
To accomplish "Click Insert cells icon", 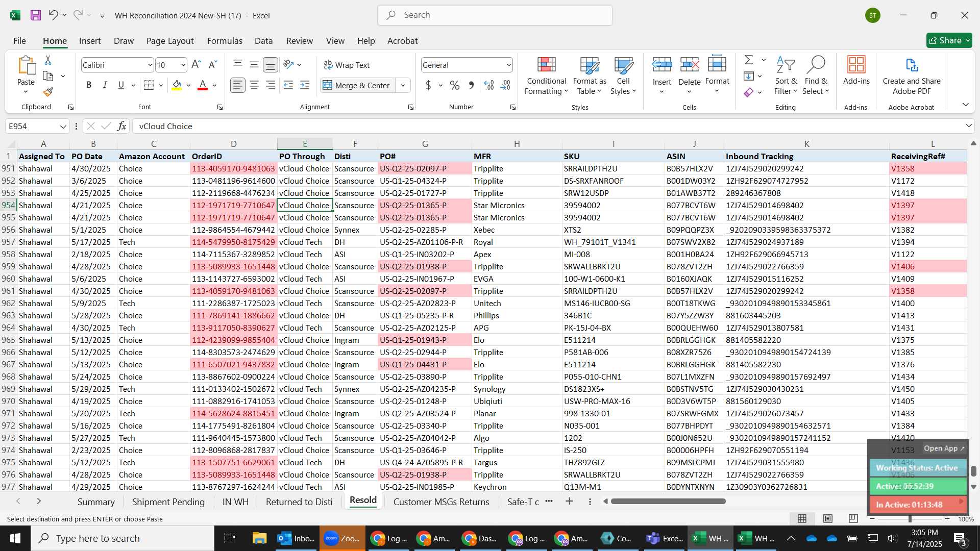I will pos(662,65).
